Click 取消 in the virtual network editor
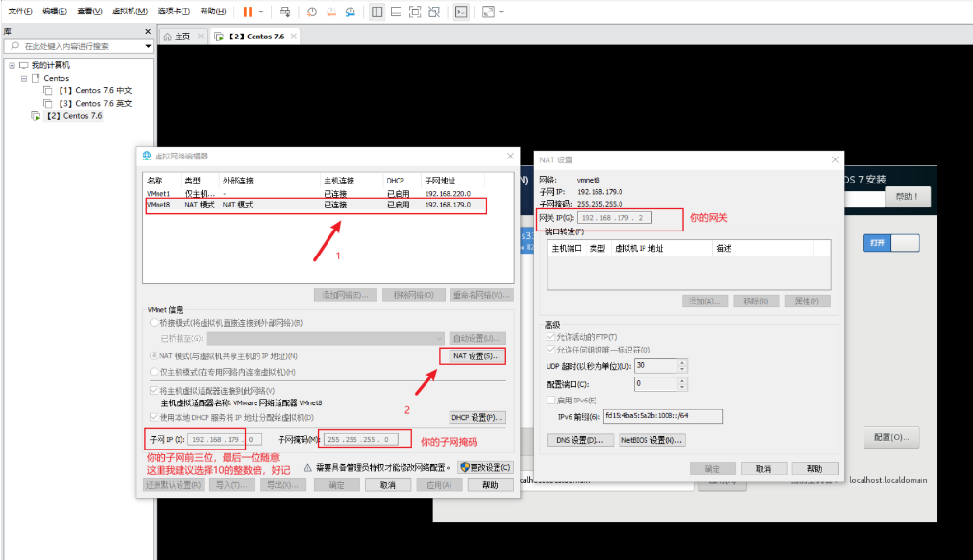The height and width of the screenshot is (560, 973). [388, 485]
